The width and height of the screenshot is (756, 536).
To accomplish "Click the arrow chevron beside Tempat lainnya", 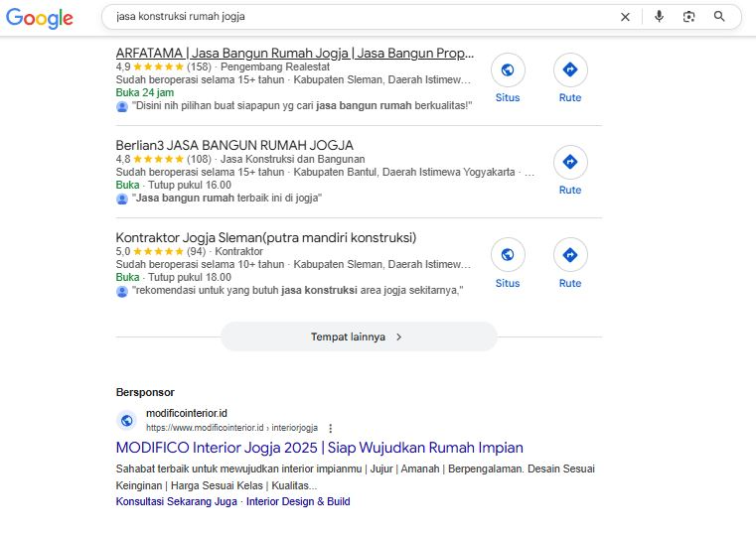I will (x=398, y=337).
